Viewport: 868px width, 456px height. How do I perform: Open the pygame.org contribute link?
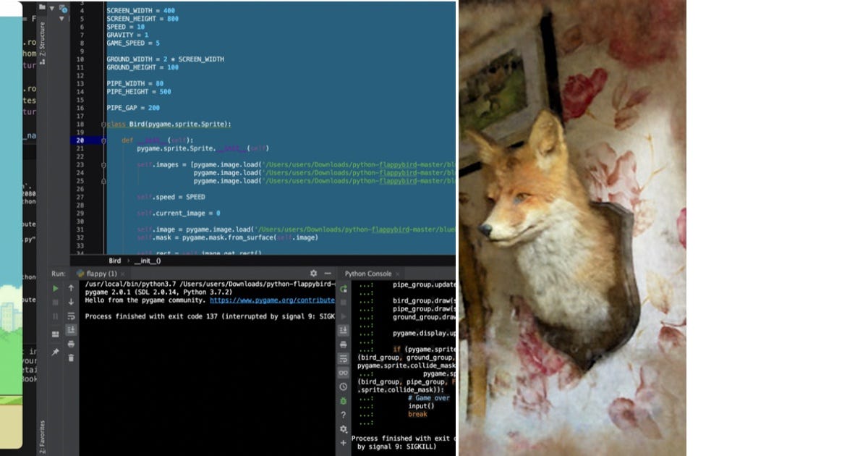(272, 300)
